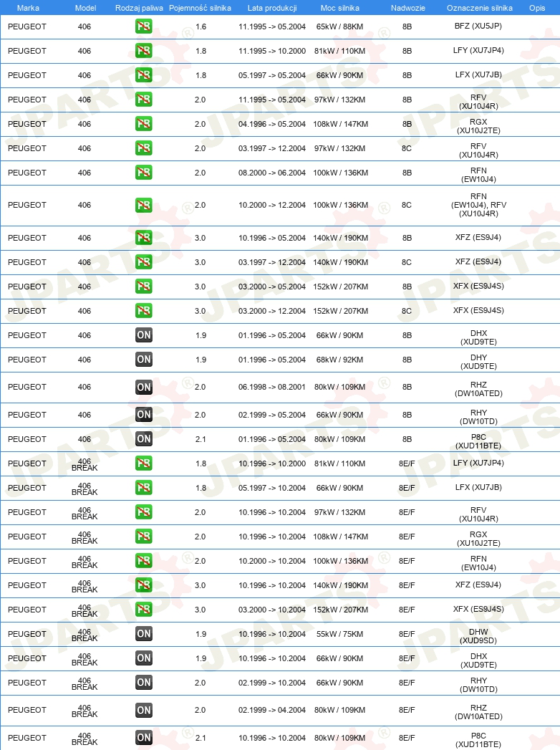Click the petrol icon in the 406 BREAK XFX row
This screenshot has width=560, height=750.
point(143,610)
